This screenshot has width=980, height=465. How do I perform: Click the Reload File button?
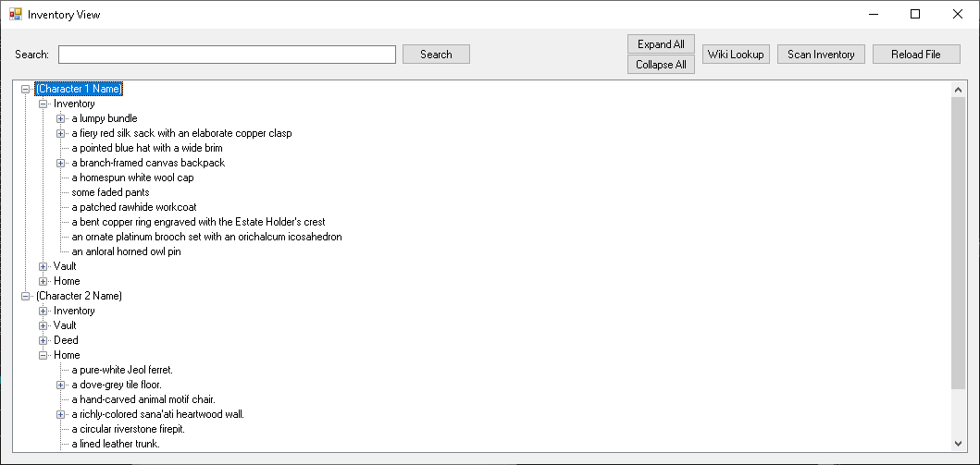coord(915,55)
